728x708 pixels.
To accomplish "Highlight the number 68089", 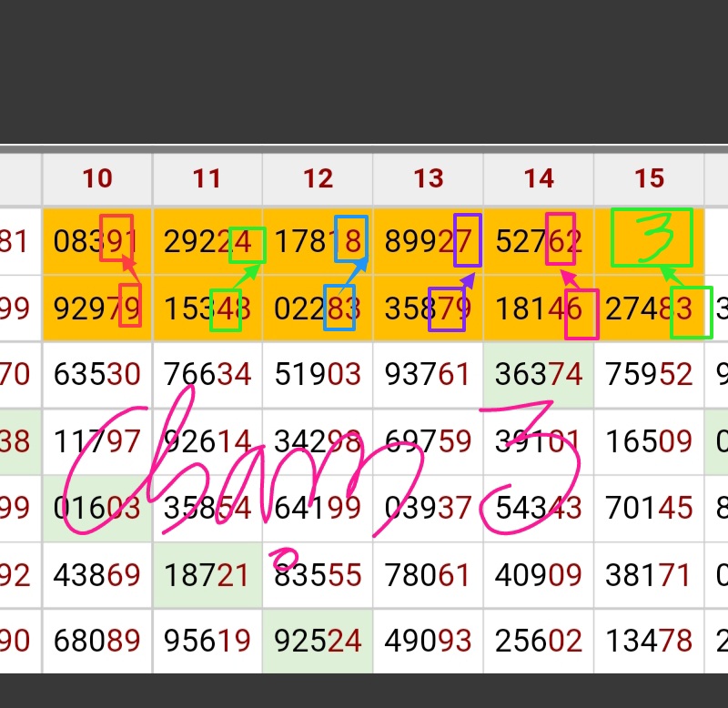I will tap(97, 642).
